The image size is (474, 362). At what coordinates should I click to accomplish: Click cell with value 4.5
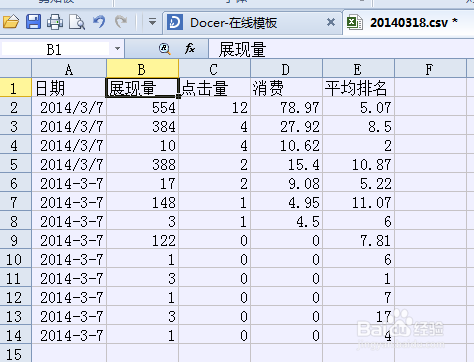click(286, 221)
